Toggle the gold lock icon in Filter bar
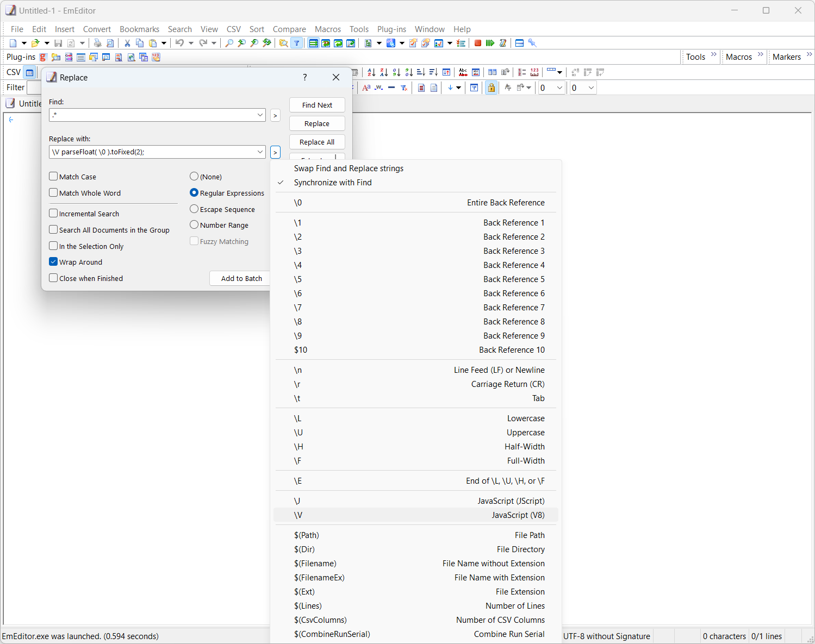Viewport: 815px width, 644px height. 491,87
